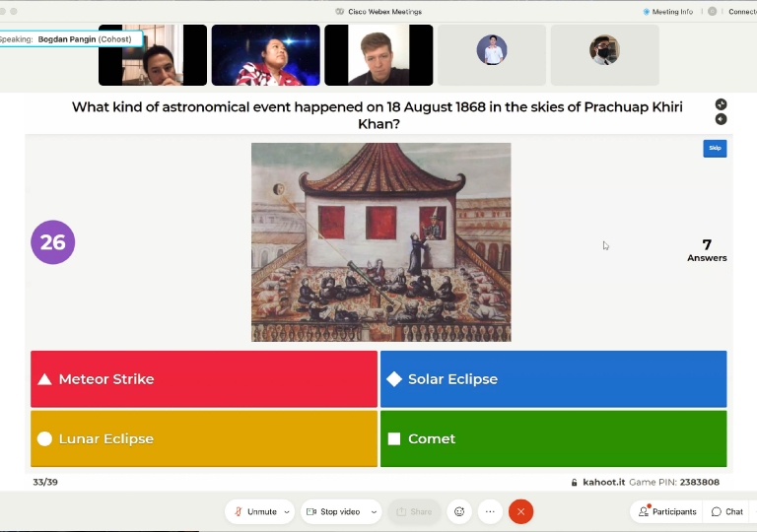Image resolution: width=757 pixels, height=532 pixels.
Task: Open Meeting Info
Action: [668, 12]
